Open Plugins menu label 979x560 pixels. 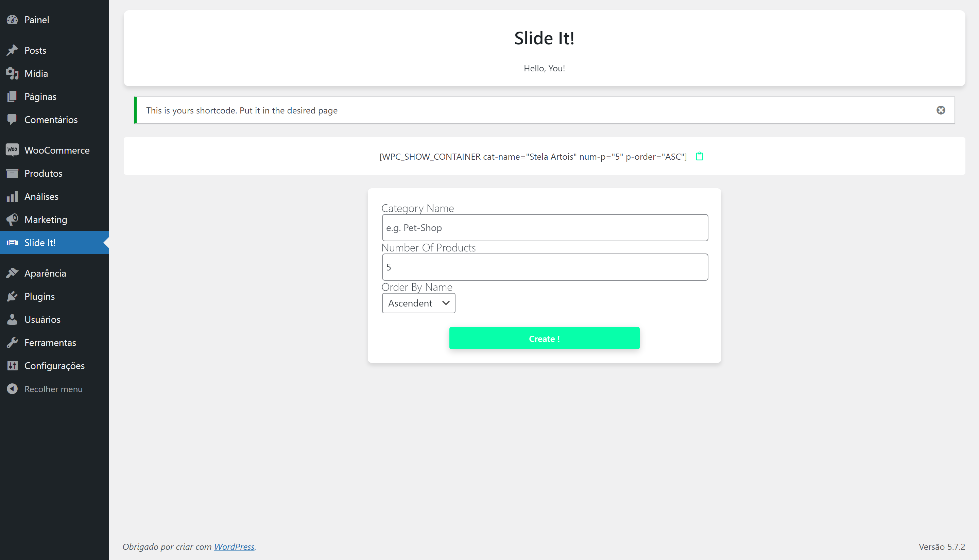[40, 297]
